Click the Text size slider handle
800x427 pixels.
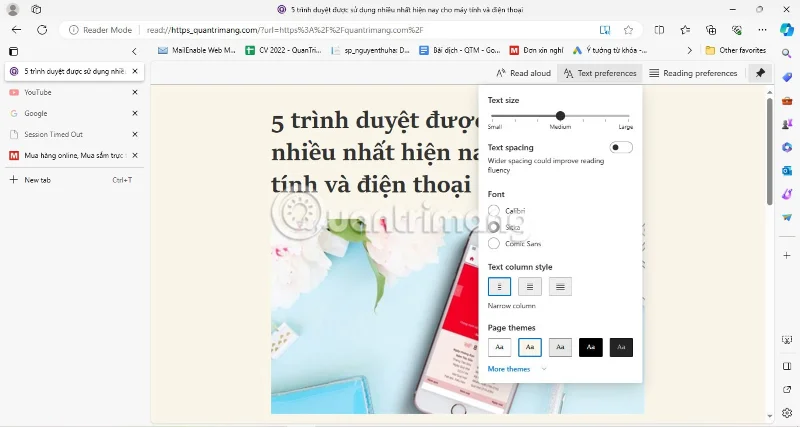[x=560, y=116]
